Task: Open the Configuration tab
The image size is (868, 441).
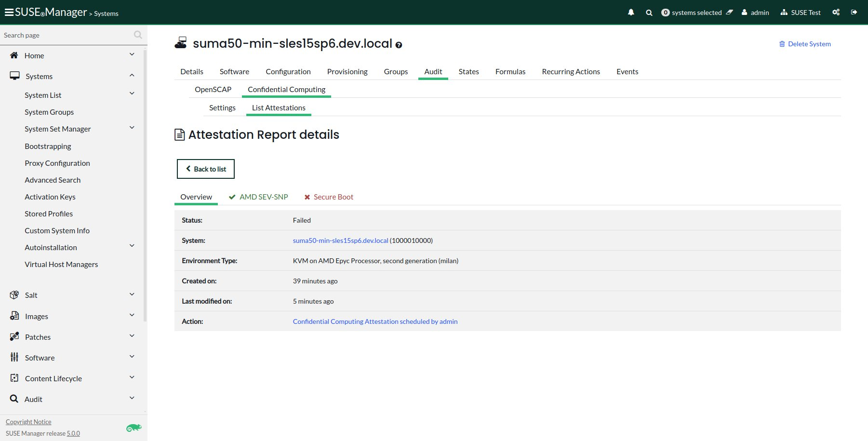Action: coord(288,71)
